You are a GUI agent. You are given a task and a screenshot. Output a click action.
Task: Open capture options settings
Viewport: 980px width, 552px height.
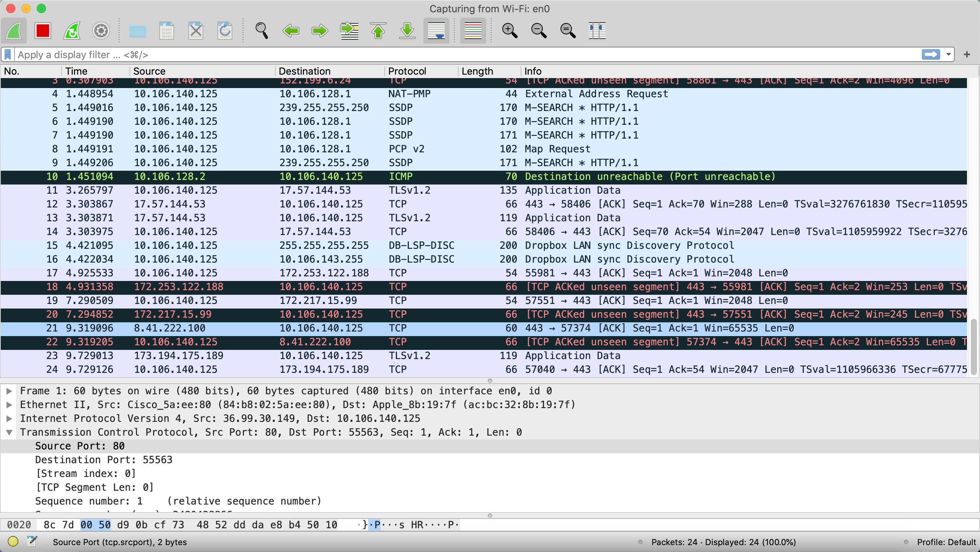100,31
